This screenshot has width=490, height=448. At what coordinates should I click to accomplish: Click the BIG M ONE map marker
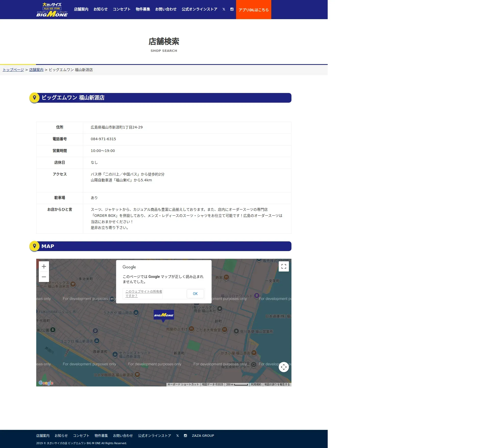coord(164,315)
